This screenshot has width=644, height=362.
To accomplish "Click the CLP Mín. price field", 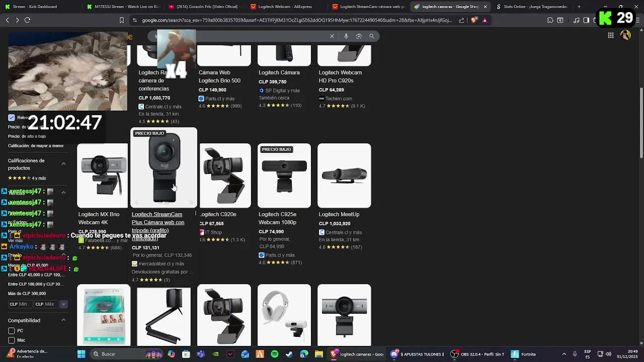I will pyautogui.click(x=20, y=304).
